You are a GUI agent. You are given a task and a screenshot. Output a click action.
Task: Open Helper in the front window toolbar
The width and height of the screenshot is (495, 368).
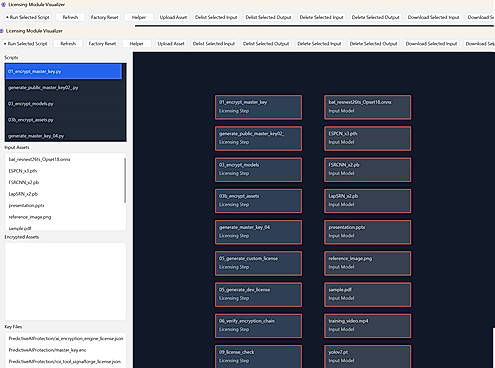click(136, 44)
